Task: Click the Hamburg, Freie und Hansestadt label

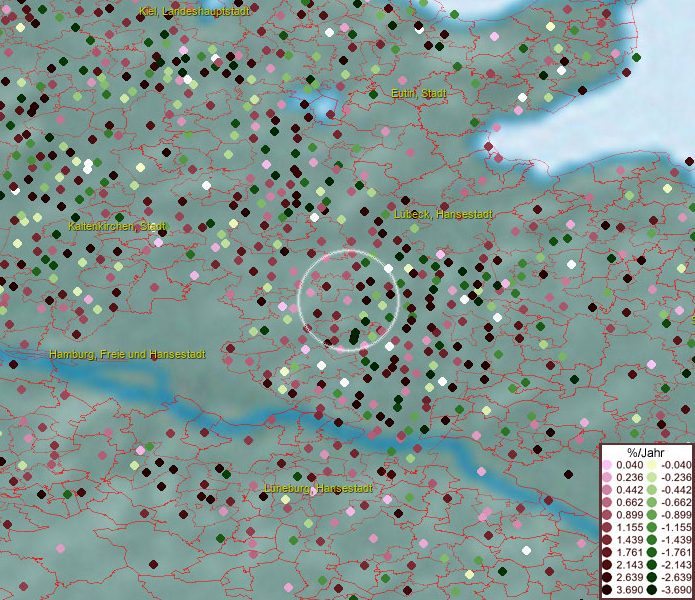Action: click(x=128, y=355)
